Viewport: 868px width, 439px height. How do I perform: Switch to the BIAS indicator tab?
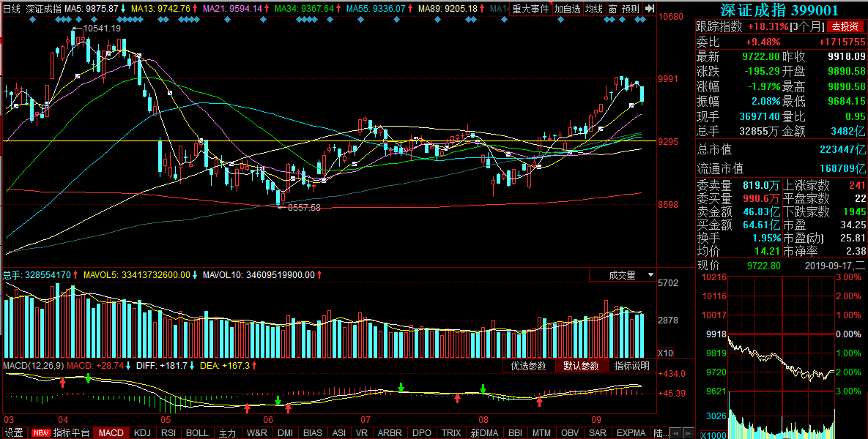point(313,433)
